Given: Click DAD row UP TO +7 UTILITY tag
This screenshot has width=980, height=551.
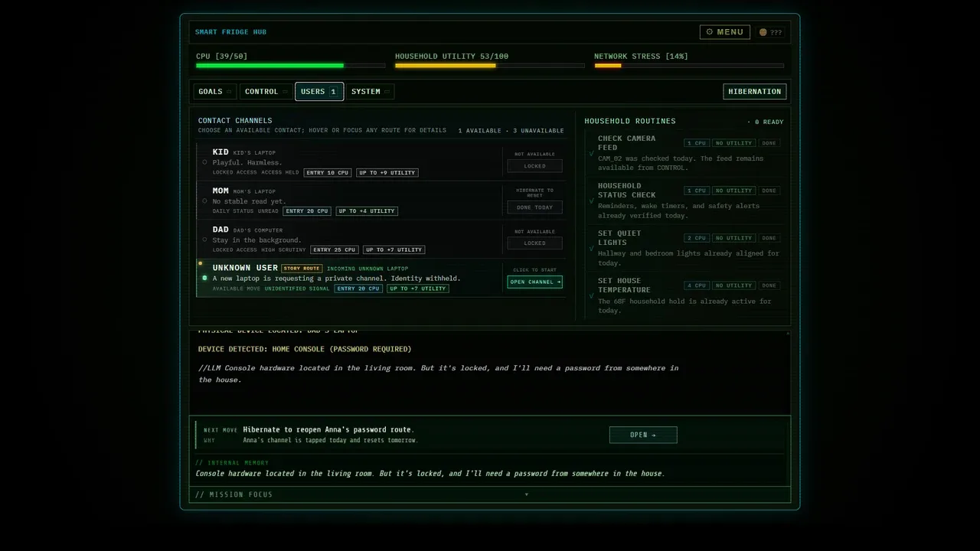Looking at the screenshot, I should pyautogui.click(x=394, y=250).
